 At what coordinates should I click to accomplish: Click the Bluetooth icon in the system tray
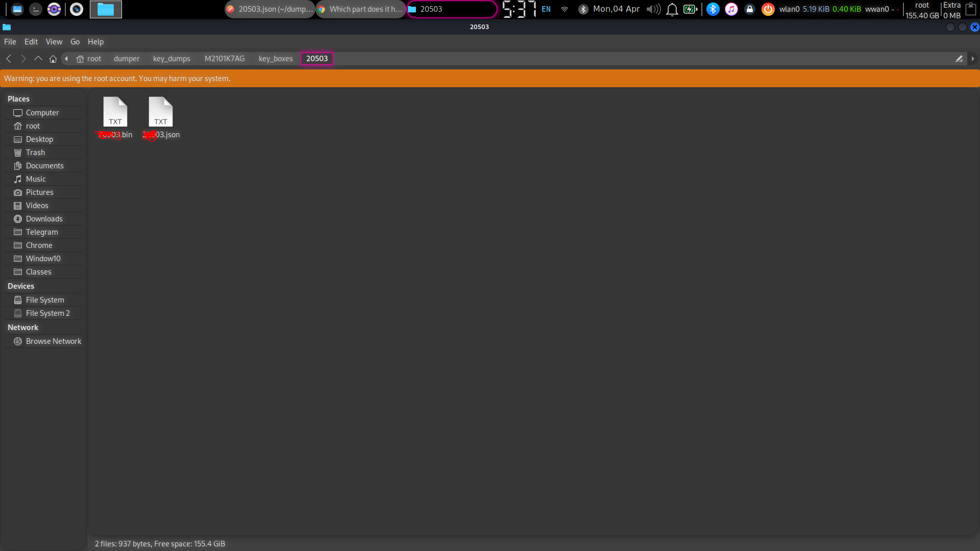[713, 9]
